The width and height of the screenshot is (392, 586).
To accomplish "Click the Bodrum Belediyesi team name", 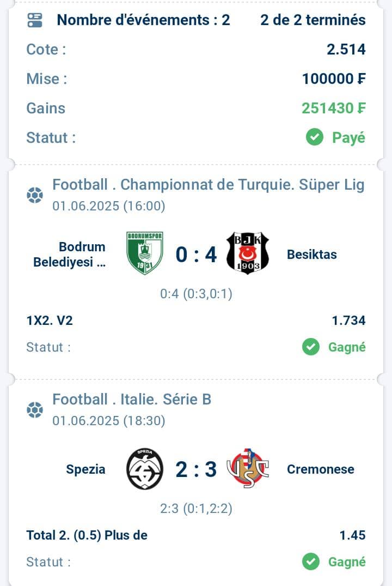I will tap(70, 255).
